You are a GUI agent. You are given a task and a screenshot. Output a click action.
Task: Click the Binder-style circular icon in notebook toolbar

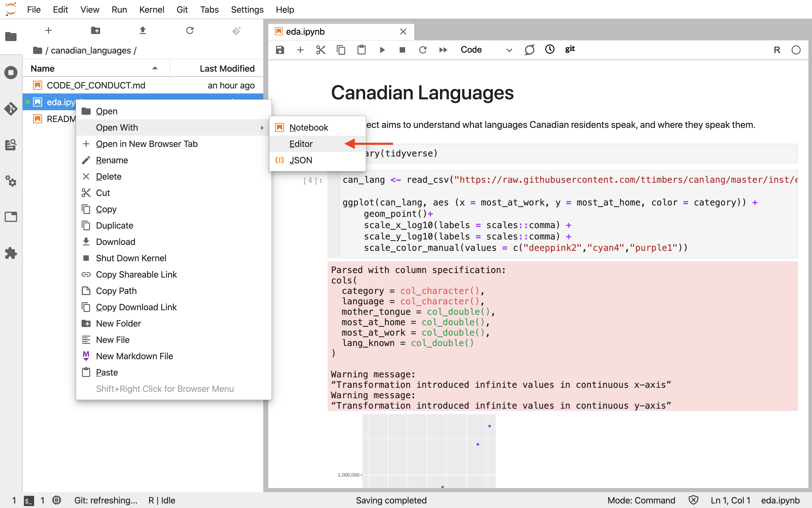click(529, 50)
